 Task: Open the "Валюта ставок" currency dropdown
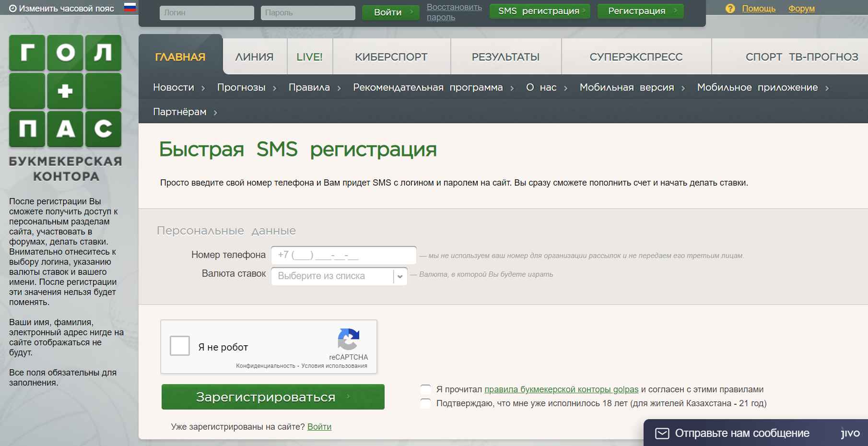[339, 276]
